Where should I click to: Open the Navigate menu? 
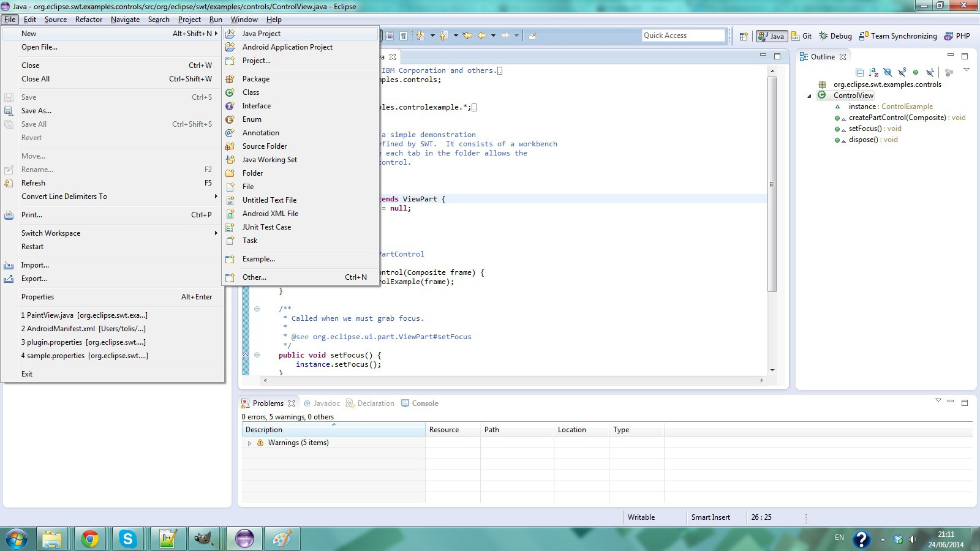coord(125,20)
